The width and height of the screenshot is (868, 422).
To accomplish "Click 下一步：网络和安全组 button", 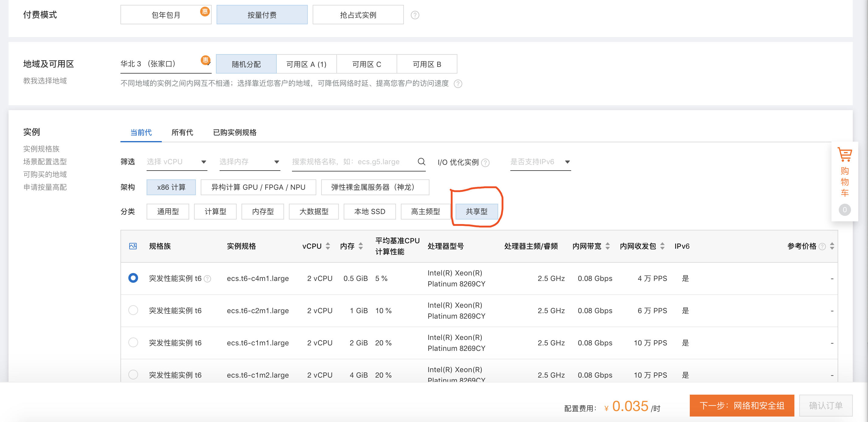I will [742, 406].
